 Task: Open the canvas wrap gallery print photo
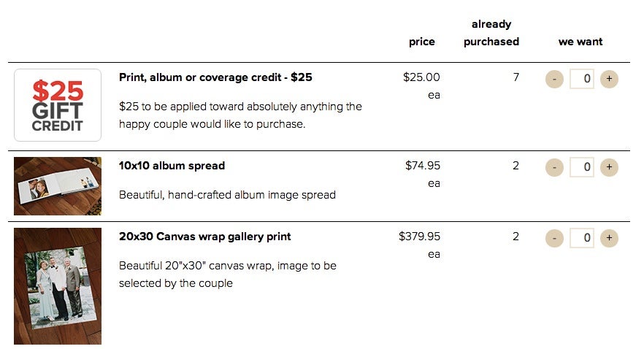pos(58,286)
